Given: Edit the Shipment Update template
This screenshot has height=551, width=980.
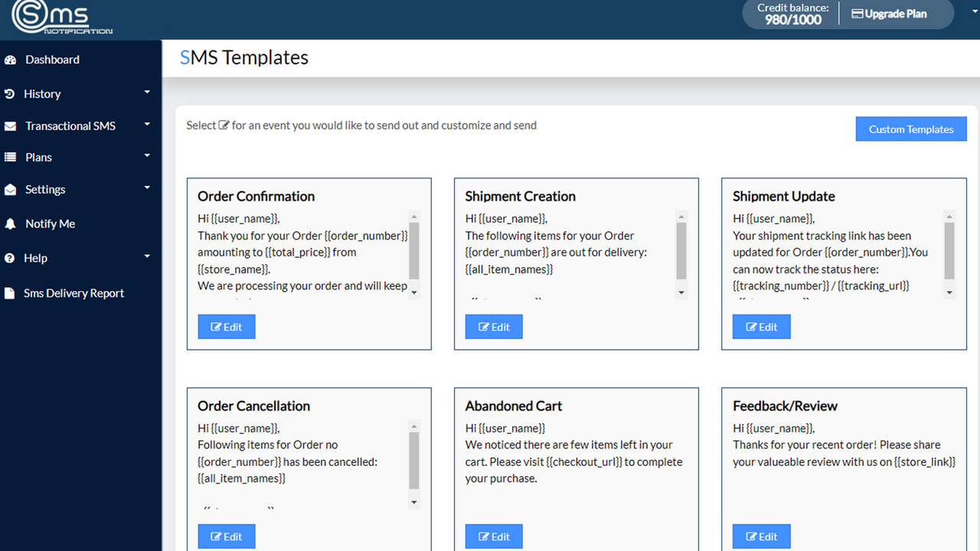Looking at the screenshot, I should 762,327.
